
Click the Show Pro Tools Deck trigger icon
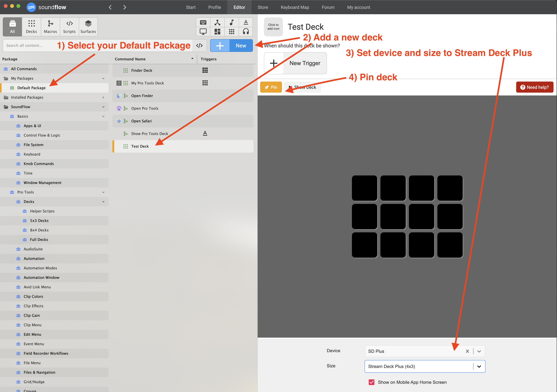click(x=205, y=133)
